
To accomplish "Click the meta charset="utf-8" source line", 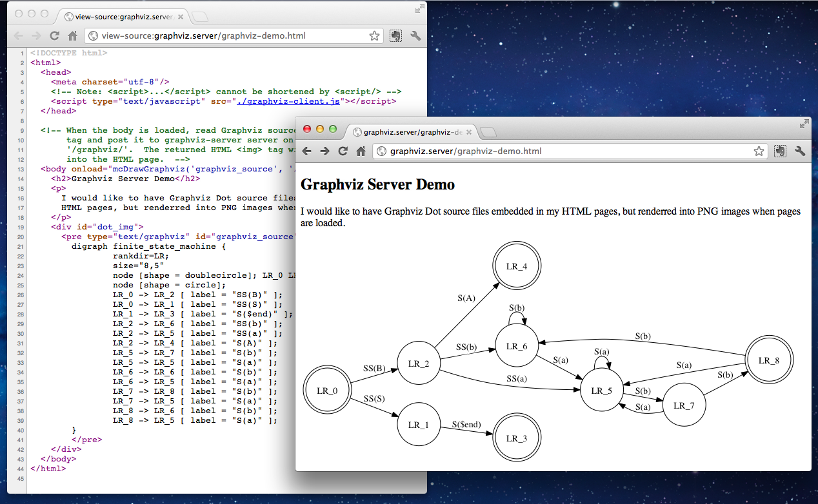I will (110, 82).
